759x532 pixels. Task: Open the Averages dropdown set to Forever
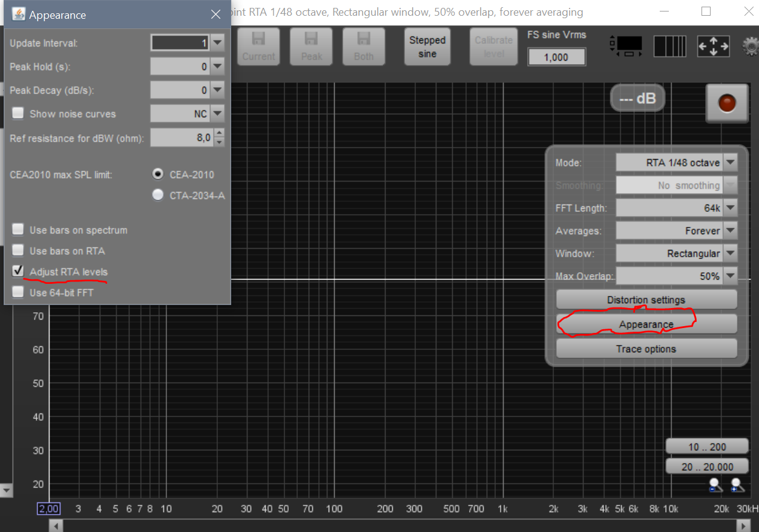pos(731,231)
